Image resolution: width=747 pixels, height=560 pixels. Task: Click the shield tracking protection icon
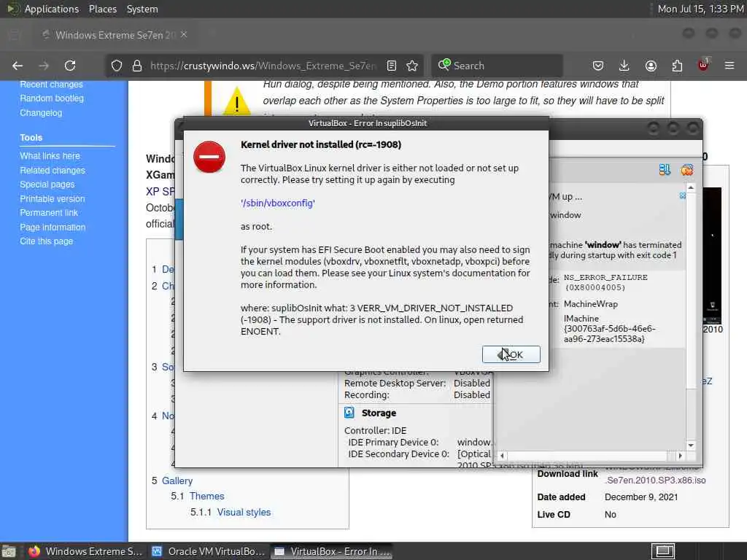(x=117, y=66)
